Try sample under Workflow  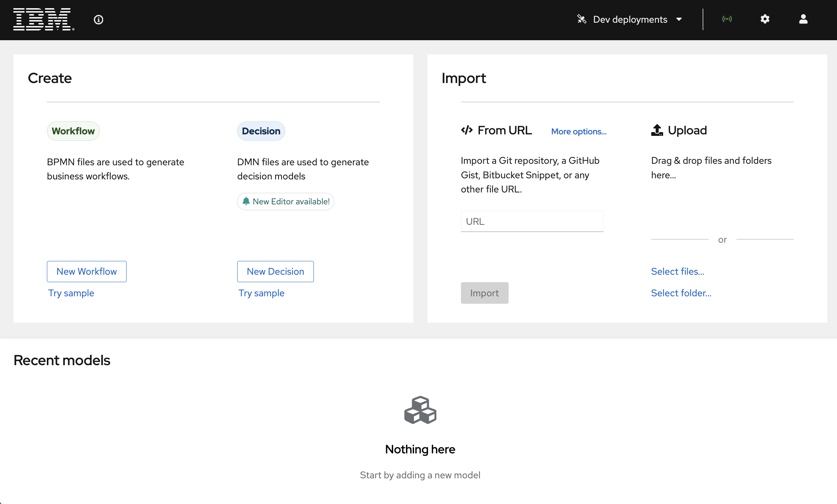(x=71, y=293)
